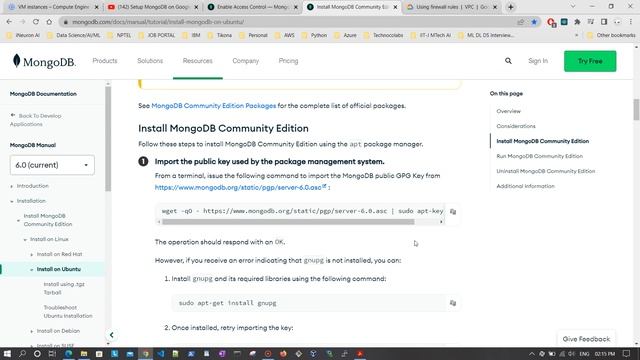
Task: Select Install using .tgz Tarball in sidebar
Action: coord(64,288)
